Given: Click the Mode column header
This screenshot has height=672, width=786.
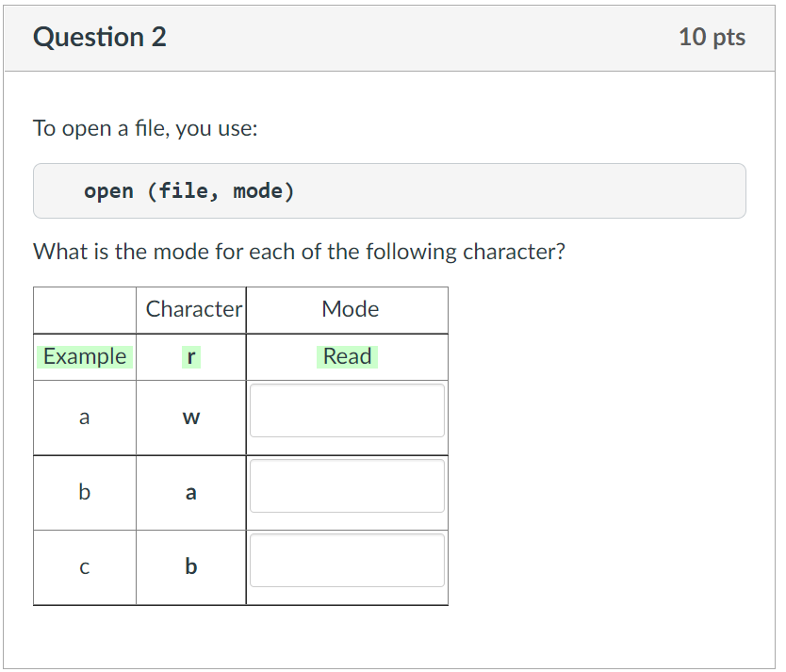Looking at the screenshot, I should pyautogui.click(x=350, y=309).
